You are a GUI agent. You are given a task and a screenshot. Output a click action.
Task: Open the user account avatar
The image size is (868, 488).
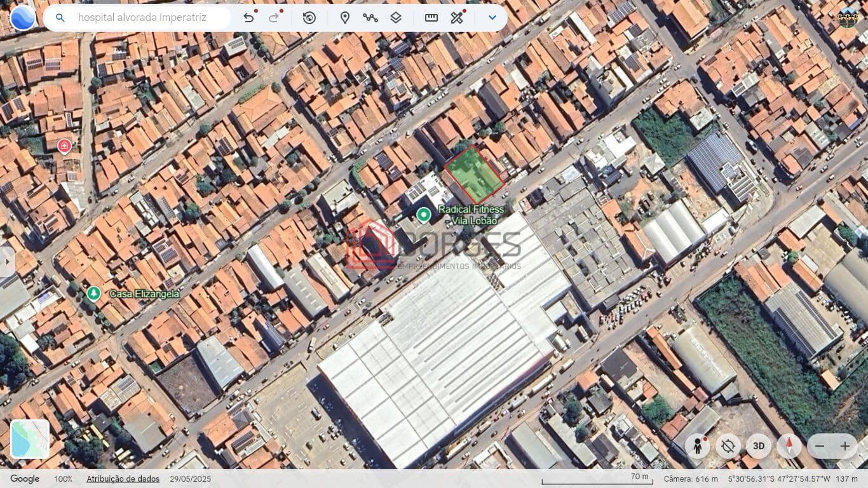(848, 18)
